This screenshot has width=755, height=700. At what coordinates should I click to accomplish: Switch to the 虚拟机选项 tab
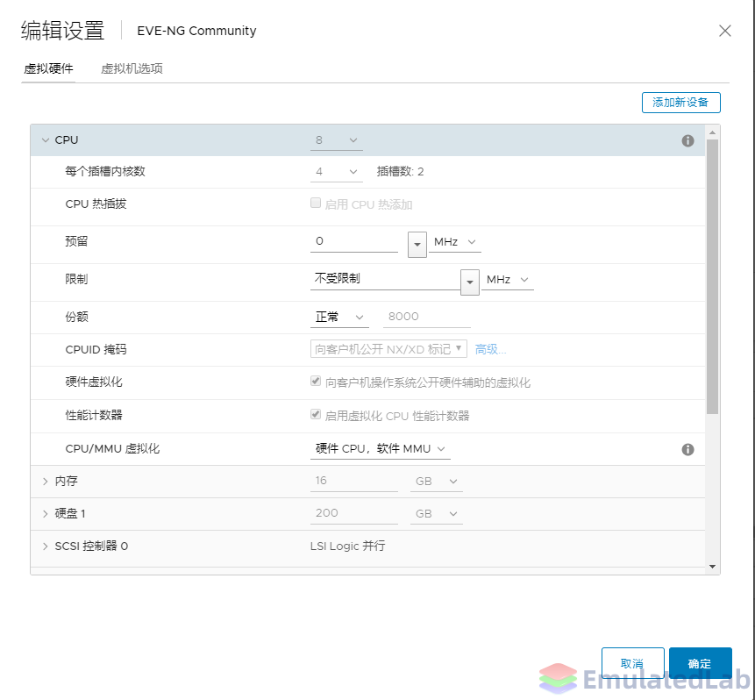(132, 69)
